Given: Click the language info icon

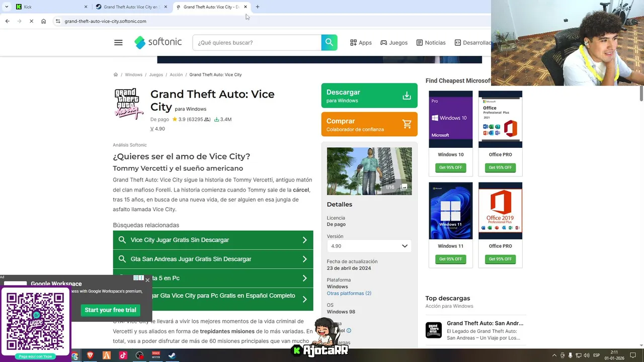Looking at the screenshot, I should tap(349, 331).
